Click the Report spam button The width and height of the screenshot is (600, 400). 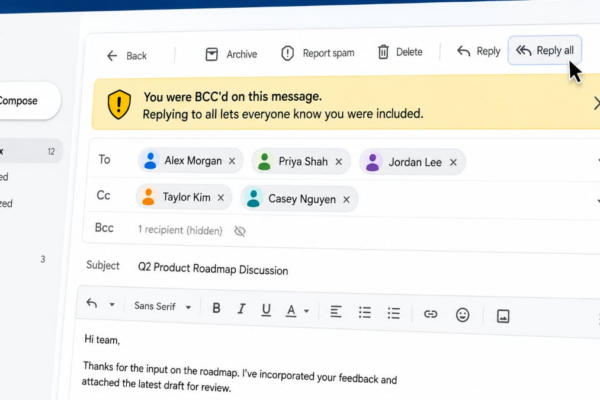(318, 53)
